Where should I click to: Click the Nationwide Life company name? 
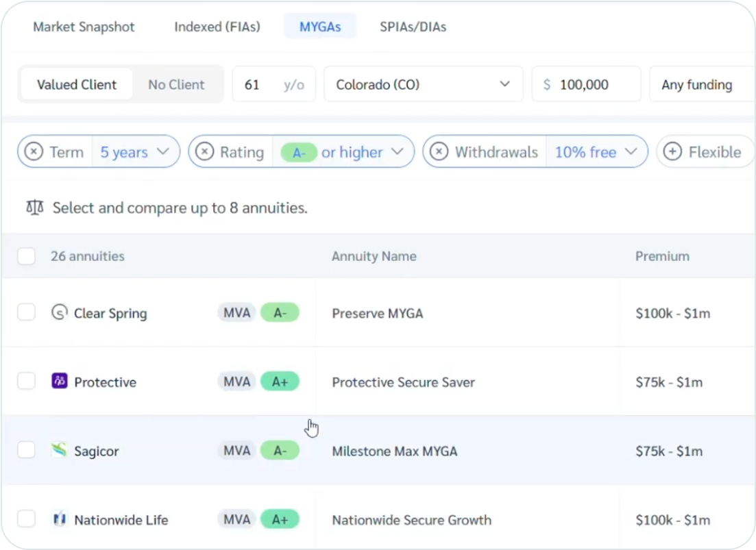coord(121,520)
